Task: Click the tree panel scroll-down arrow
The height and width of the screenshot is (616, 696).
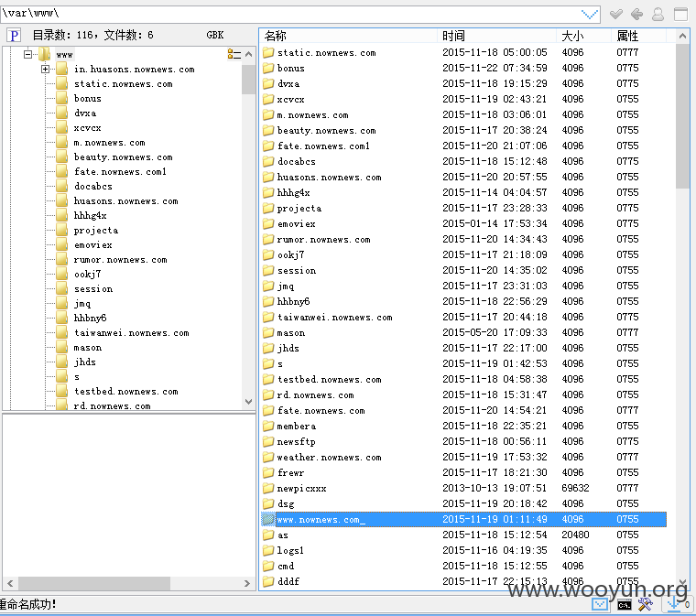Action: (x=248, y=402)
